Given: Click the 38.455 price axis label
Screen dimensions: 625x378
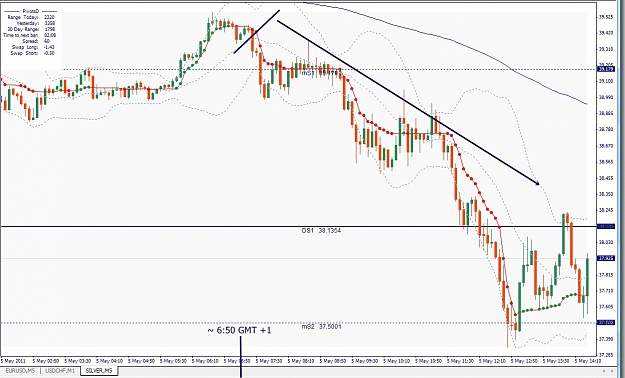Looking at the screenshot, I should (606, 178).
